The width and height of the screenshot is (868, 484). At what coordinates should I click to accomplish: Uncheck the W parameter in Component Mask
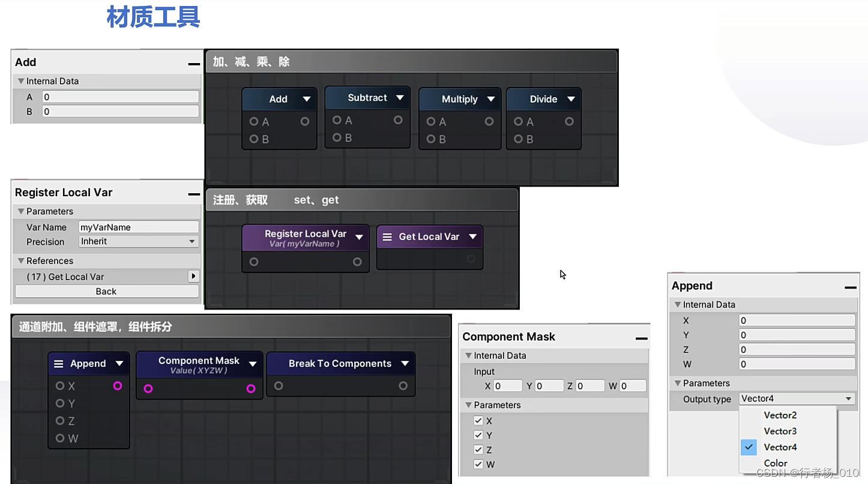(478, 464)
